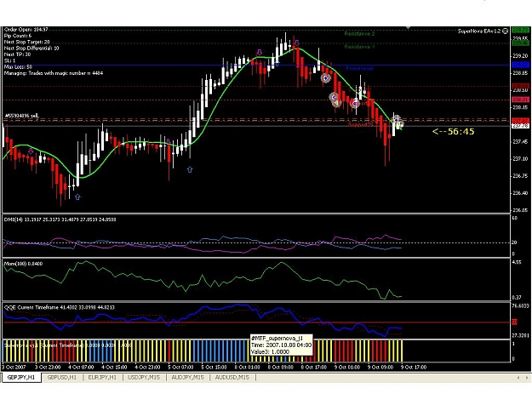Select the AUDUSD,M15 chart tab
Viewport: 532px width, 399px height.
click(x=232, y=377)
